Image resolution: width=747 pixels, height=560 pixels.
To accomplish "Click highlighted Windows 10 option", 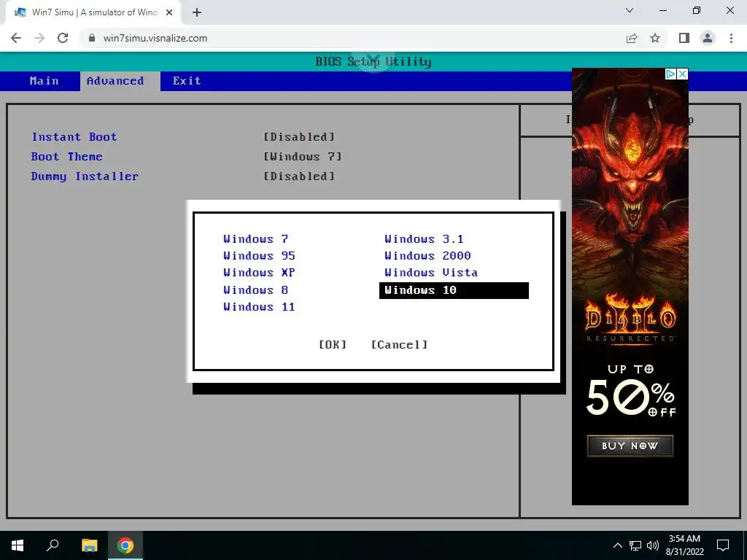I will click(454, 290).
